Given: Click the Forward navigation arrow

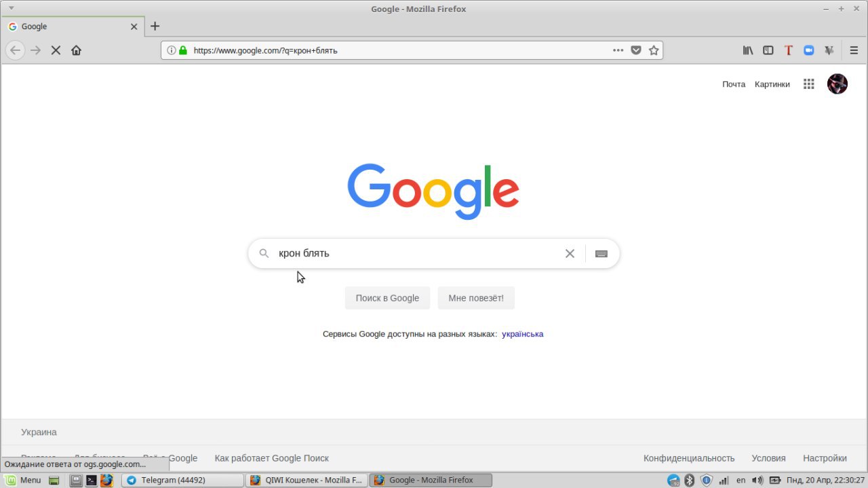Looking at the screenshot, I should coord(36,50).
